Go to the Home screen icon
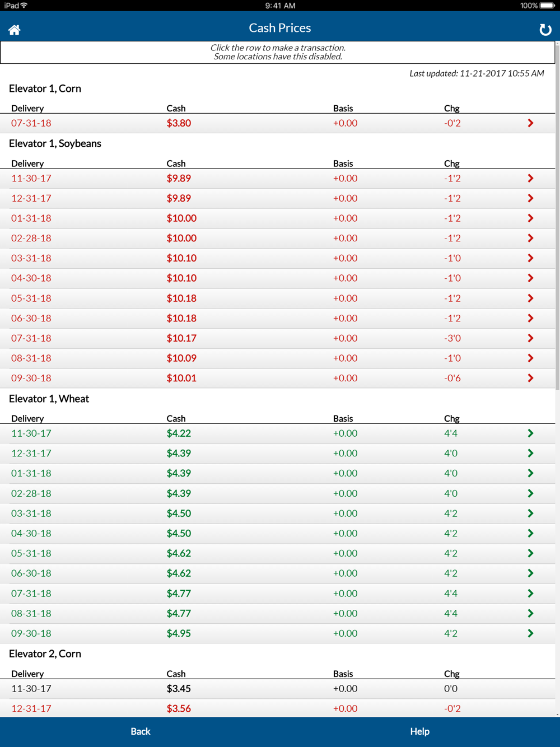The width and height of the screenshot is (560, 747). point(15,30)
